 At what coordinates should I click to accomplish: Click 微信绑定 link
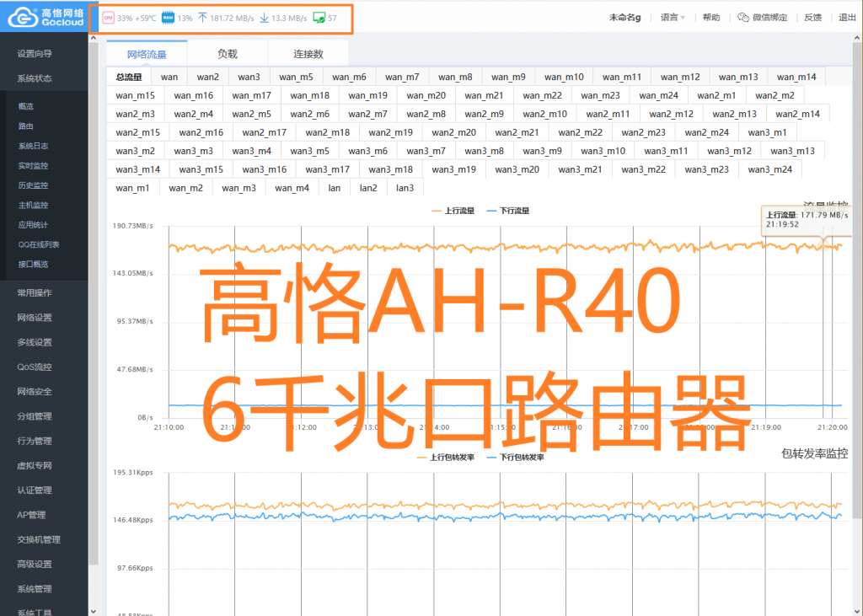[770, 18]
